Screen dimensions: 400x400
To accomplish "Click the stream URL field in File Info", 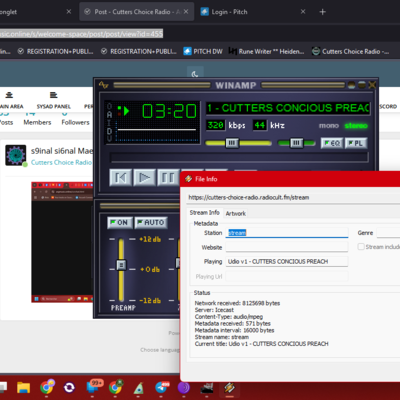I will [293, 197].
